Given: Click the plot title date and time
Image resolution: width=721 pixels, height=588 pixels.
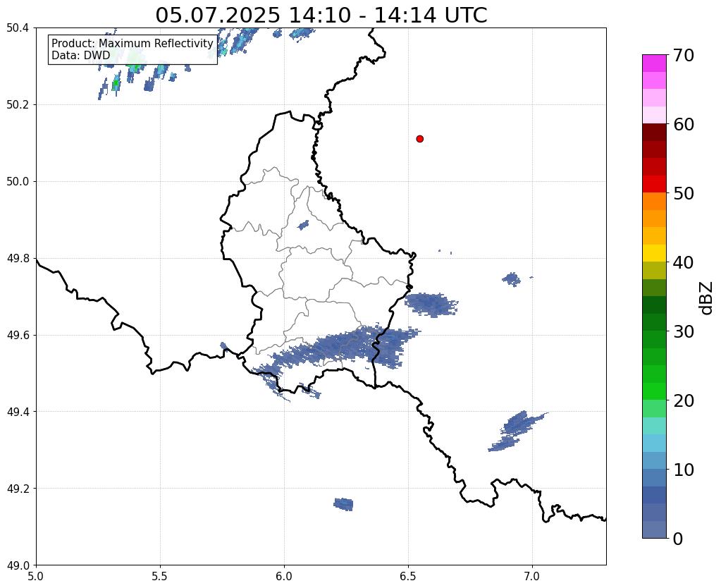Looking at the screenshot, I should coord(321,15).
